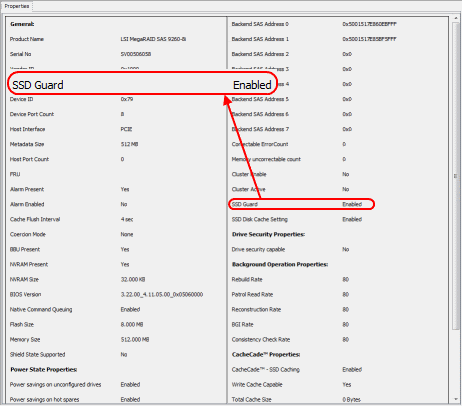This screenshot has height=406, width=462.
Task: Select the Patrol Read Rate value 80
Action: [x=346, y=294]
